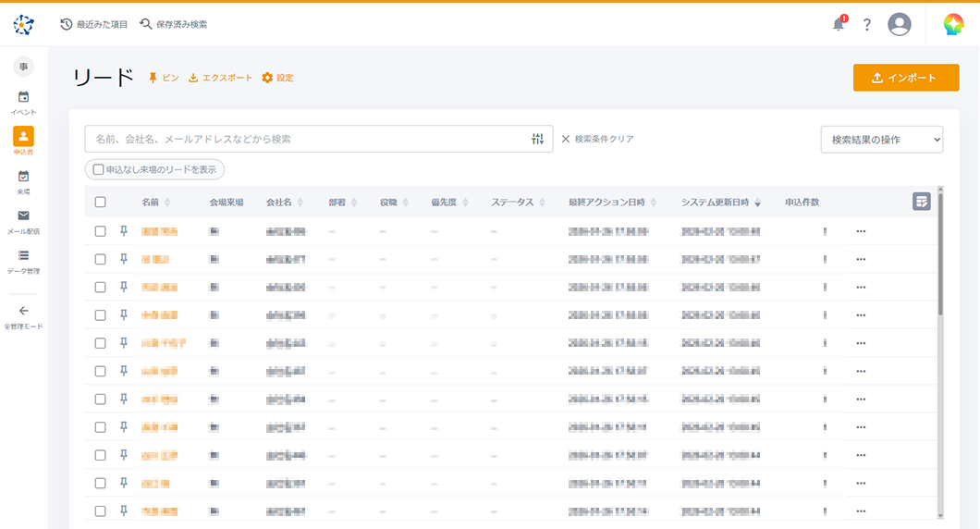
Task: Open 最近みた項目 in the top bar
Action: click(x=94, y=24)
